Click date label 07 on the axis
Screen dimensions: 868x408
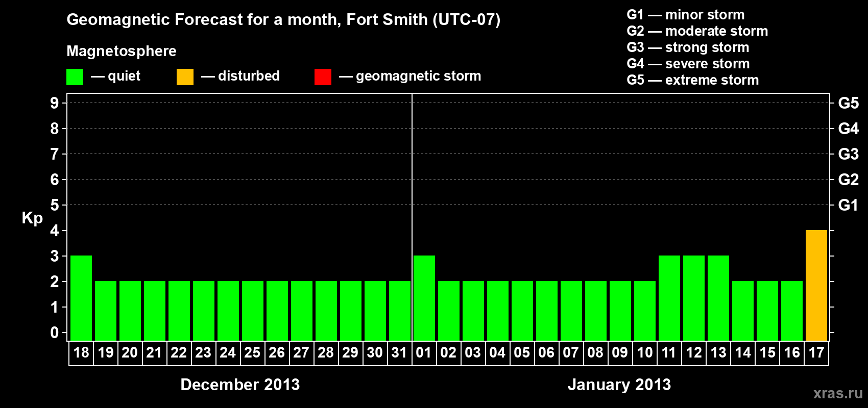click(x=571, y=353)
